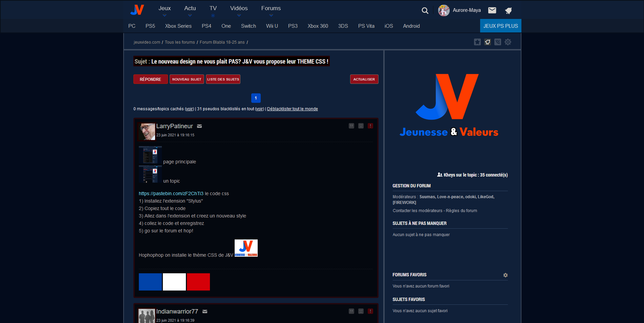The image size is (644, 323).
Task: Click the ACTUALISER button
Action: click(364, 79)
